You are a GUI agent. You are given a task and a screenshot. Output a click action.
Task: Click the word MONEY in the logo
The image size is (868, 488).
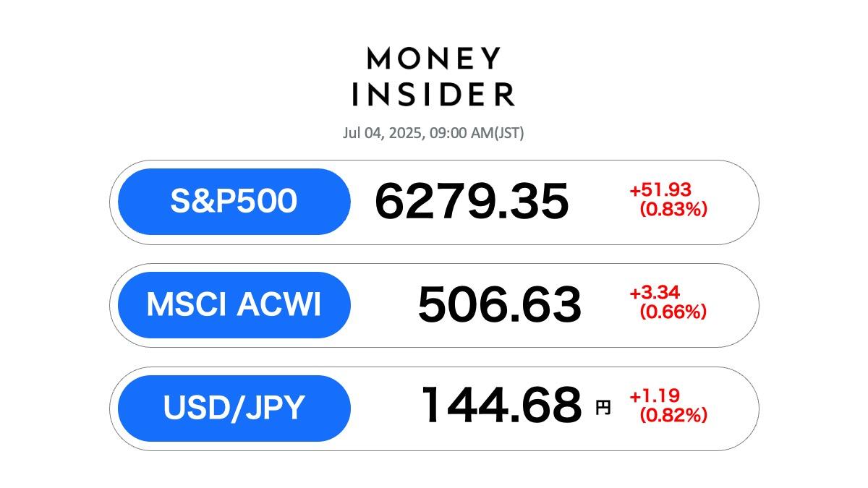(x=434, y=59)
